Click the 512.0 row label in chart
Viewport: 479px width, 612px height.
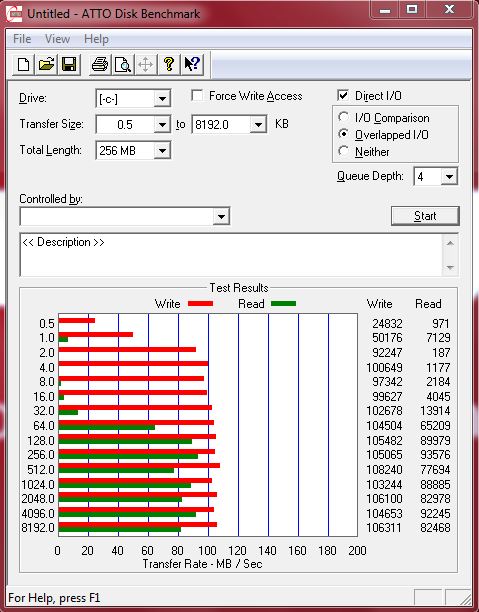point(41,470)
